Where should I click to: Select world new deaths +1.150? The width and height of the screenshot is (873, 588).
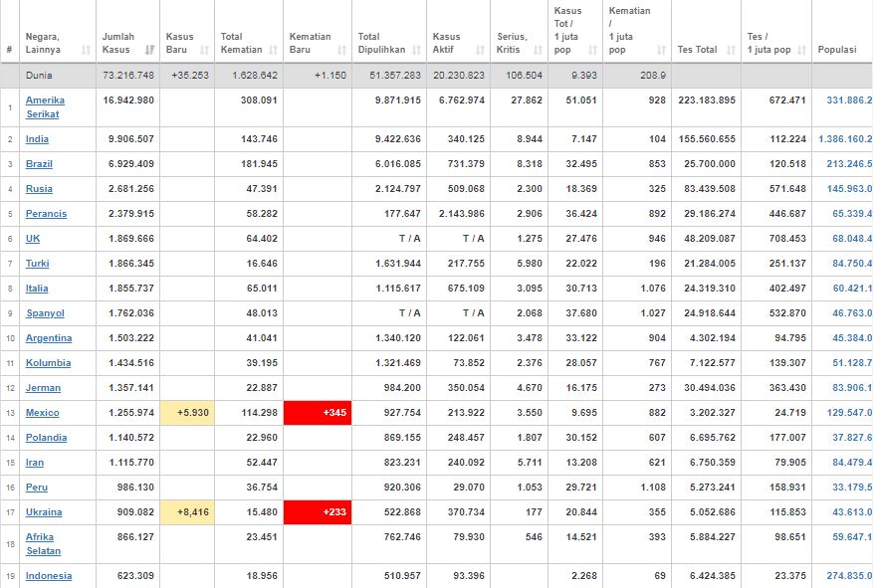click(x=330, y=75)
